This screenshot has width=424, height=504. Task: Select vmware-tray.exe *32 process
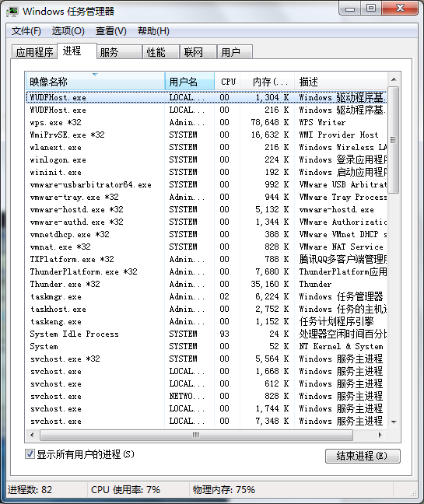pos(206,197)
